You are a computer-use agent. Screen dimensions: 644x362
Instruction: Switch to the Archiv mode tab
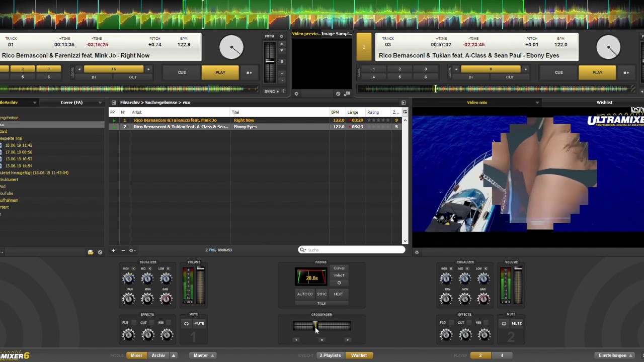(x=158, y=355)
